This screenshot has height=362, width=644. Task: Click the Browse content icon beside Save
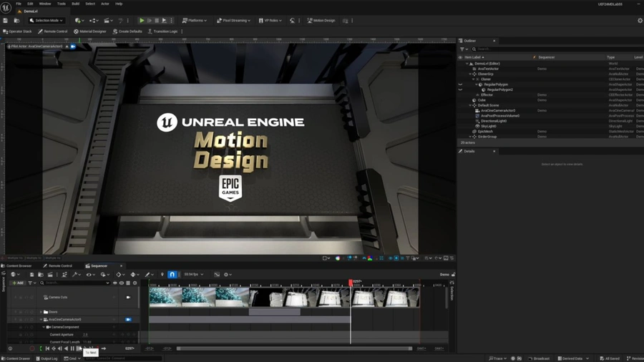(x=16, y=21)
